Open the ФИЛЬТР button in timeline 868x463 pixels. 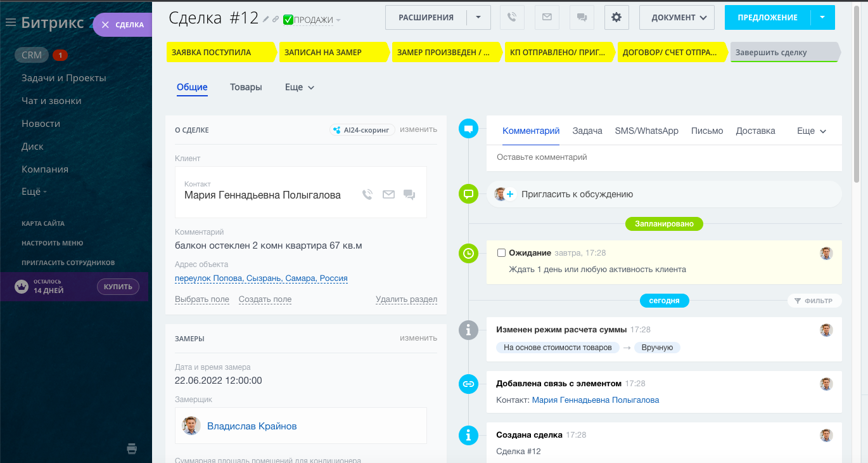[814, 301]
